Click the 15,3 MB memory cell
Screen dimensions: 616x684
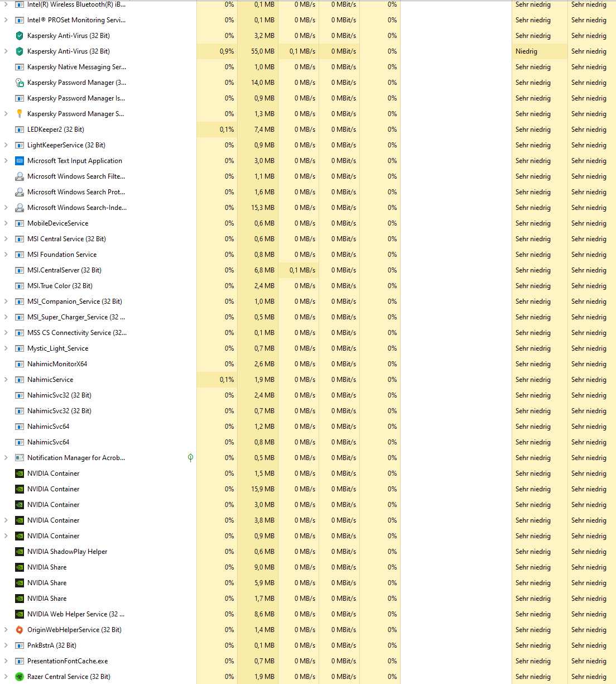258,208
